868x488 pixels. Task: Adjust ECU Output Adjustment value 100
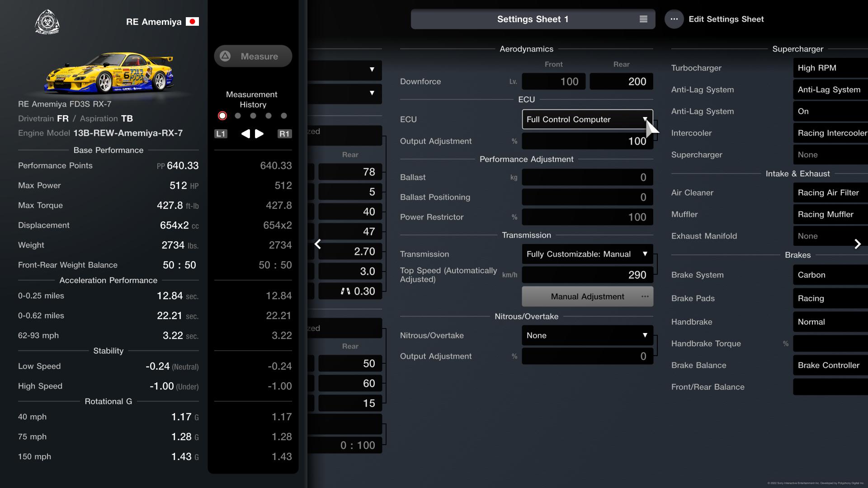pyautogui.click(x=587, y=141)
